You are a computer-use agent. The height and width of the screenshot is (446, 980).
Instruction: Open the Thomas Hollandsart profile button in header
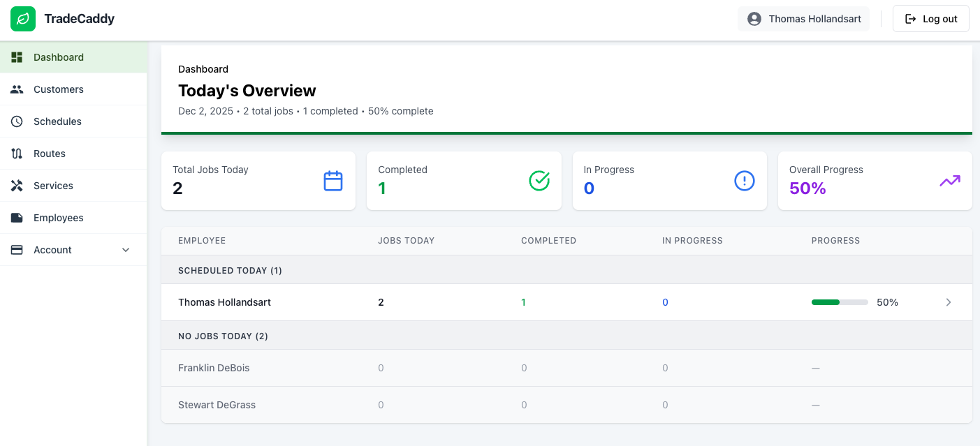coord(804,19)
